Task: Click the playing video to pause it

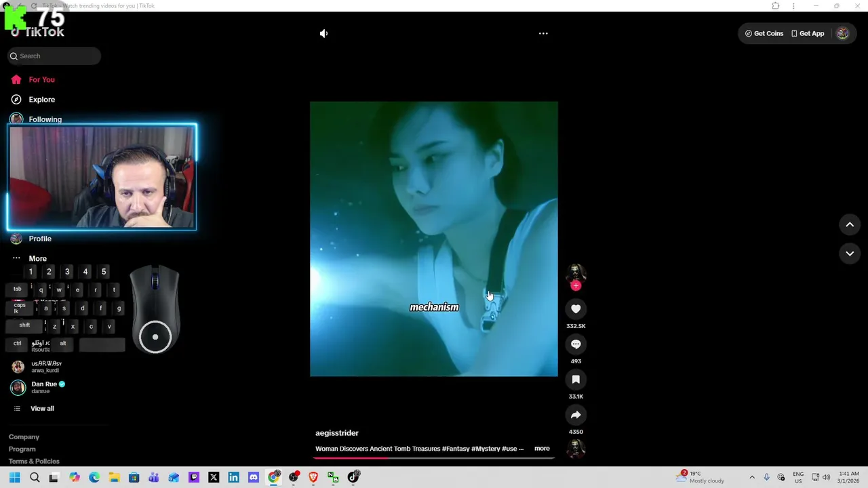Action: (434, 239)
